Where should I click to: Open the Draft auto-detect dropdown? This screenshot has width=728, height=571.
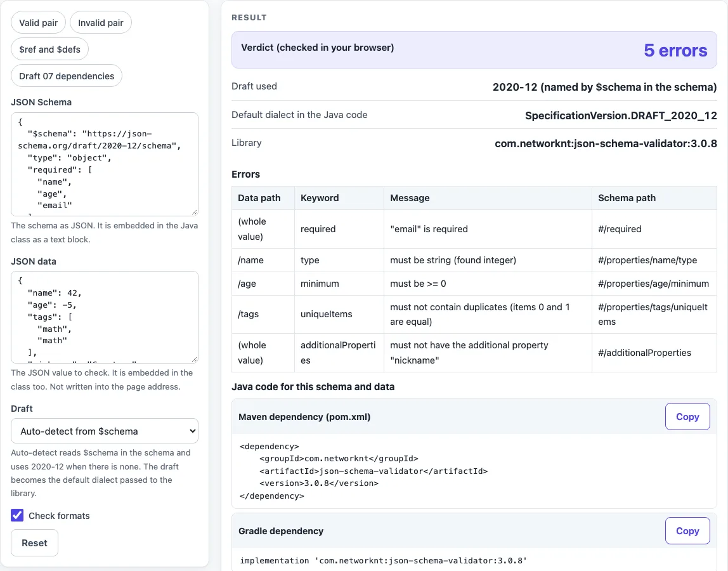[x=105, y=431]
